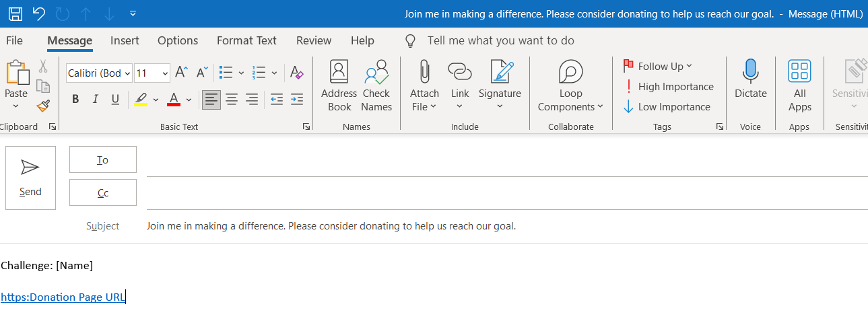Click the Check Names icon
This screenshot has width=868, height=325.
click(x=376, y=73)
